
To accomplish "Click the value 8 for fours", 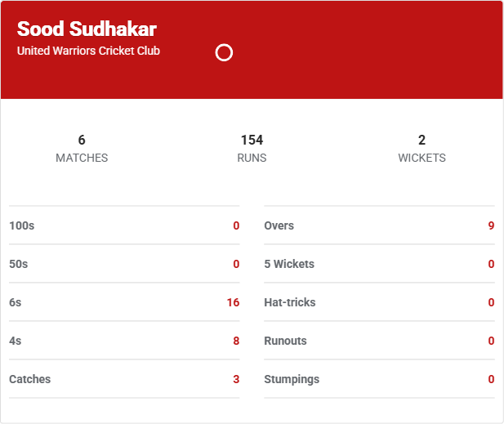I will [x=236, y=341].
